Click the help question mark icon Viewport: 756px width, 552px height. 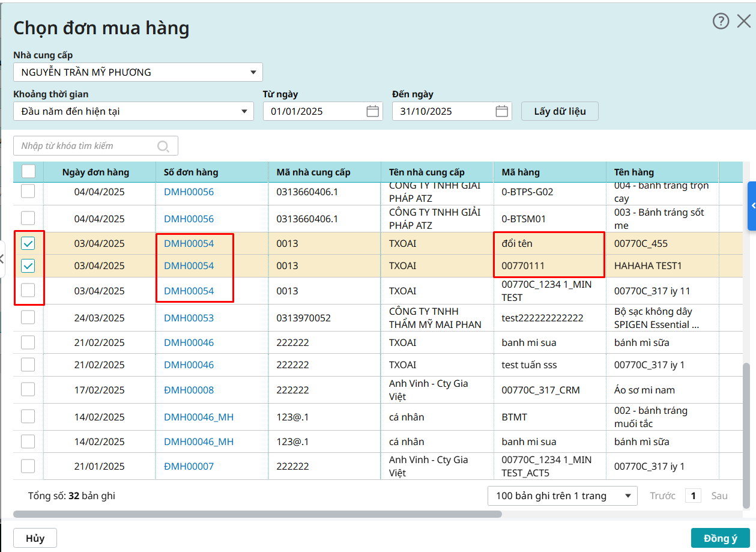[x=721, y=22]
